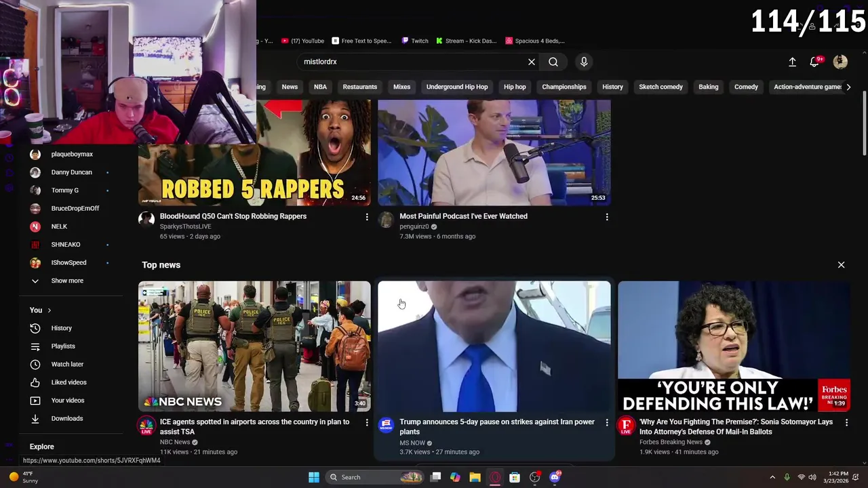
Task: Open Your videos in the sidebar
Action: [68, 401]
